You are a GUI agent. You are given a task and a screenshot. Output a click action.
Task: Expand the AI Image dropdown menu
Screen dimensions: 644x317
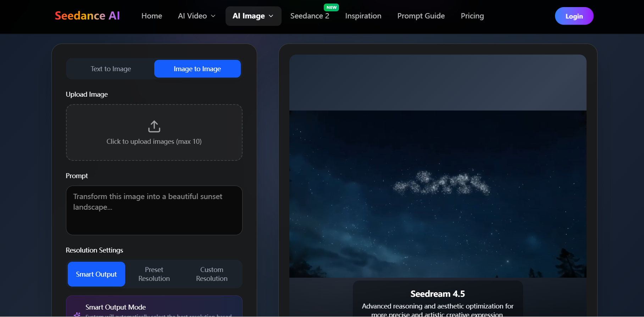coord(253,16)
